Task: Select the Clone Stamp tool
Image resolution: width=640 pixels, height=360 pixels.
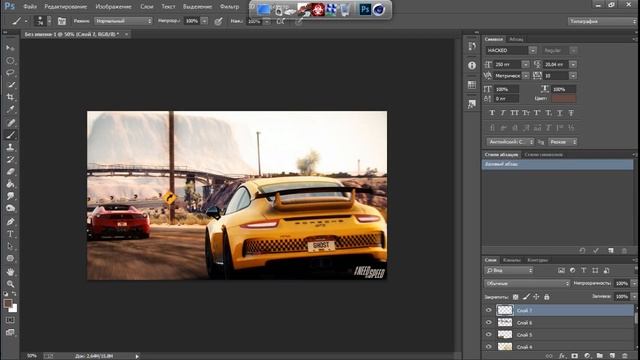Action: point(10,147)
